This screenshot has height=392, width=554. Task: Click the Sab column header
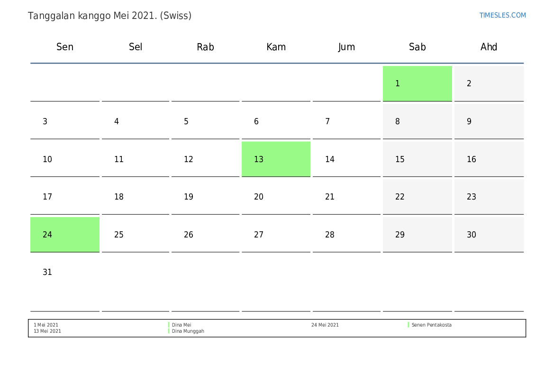click(417, 47)
